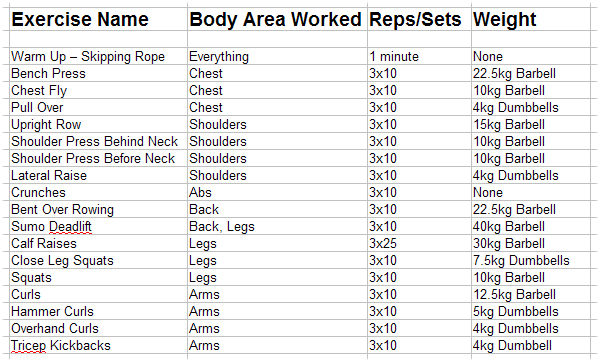Click the Calf Raises cell
600x362 pixels.
(98, 243)
